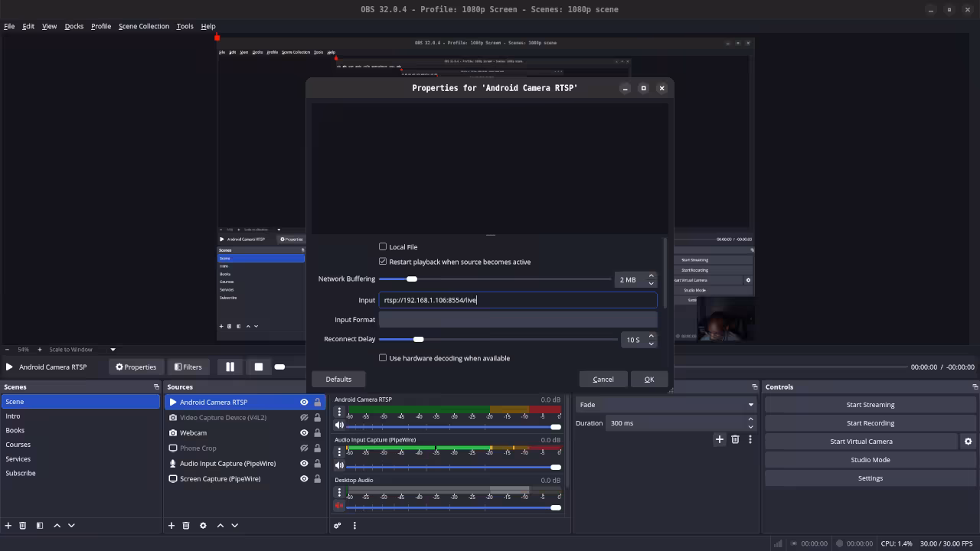Click inside the RTSP Input URL field
The width and height of the screenshot is (980, 551).
point(518,300)
